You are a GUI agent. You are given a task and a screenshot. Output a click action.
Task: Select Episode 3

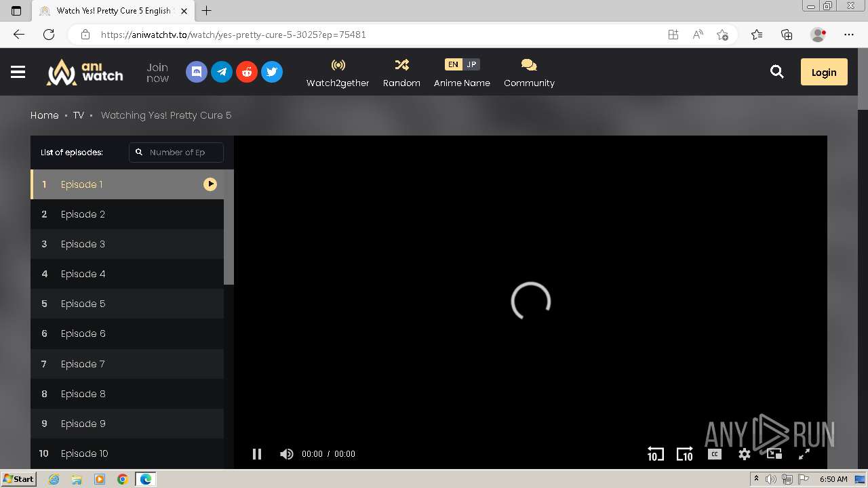[127, 244]
